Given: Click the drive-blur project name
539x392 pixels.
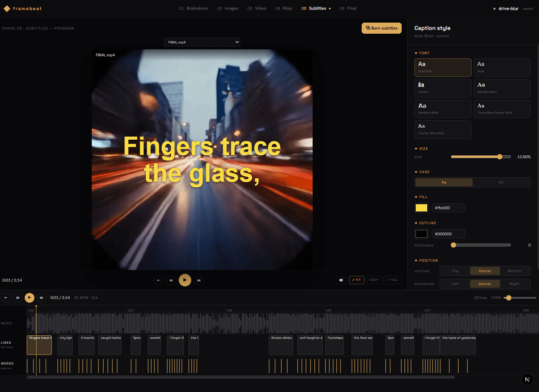Looking at the screenshot, I should (508, 9).
